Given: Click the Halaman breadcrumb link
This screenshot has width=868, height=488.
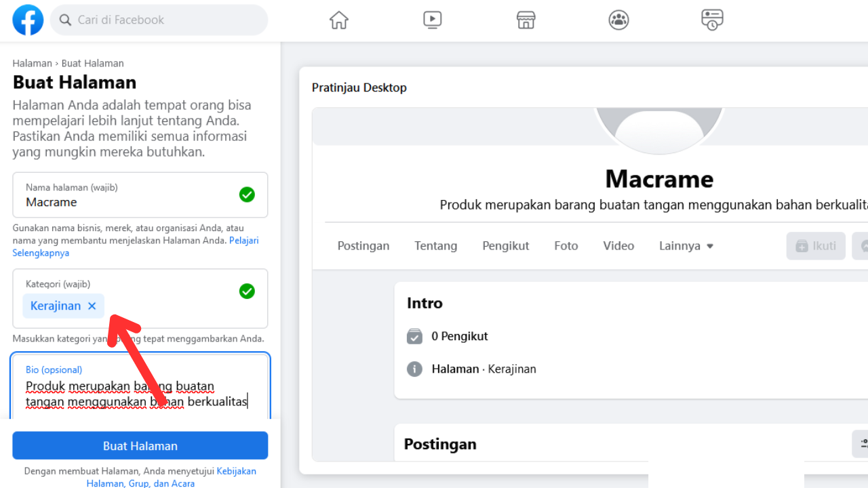Looking at the screenshot, I should click(x=32, y=63).
